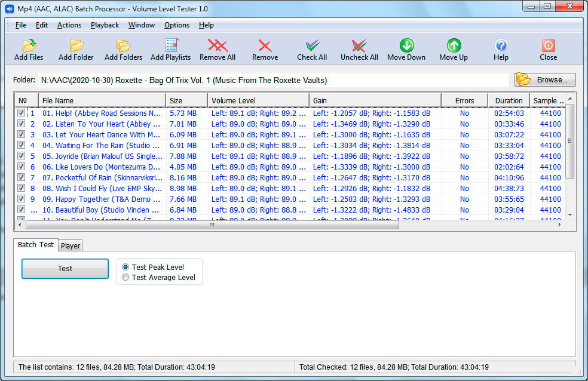Screen dimensions: 588x381
Task: Sort by the Size column header
Action: click(186, 100)
